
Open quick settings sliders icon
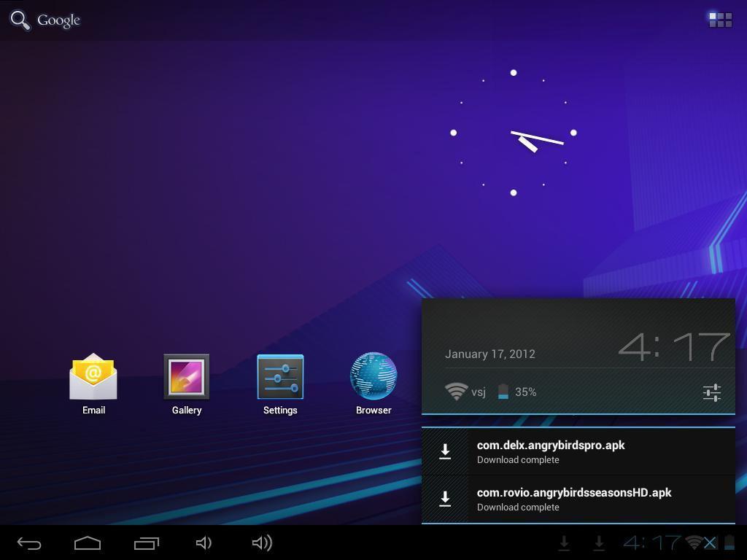pos(712,393)
